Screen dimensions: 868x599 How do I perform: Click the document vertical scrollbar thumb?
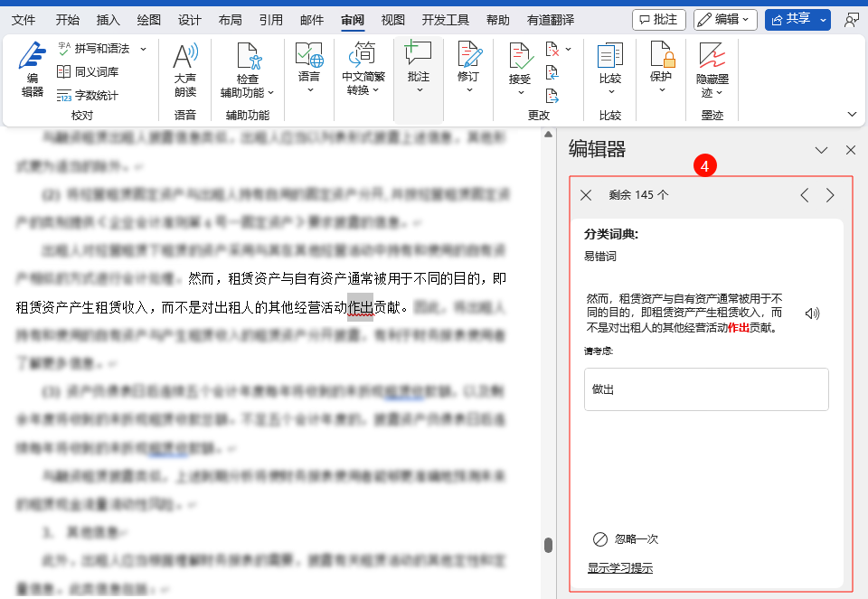(547, 545)
